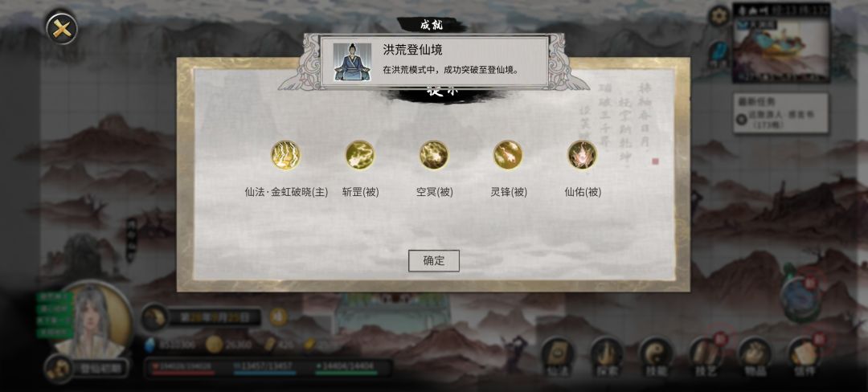Screen dimensions: 868x392
Task: Select the 灵锋 passive skill icon
Action: 508,155
